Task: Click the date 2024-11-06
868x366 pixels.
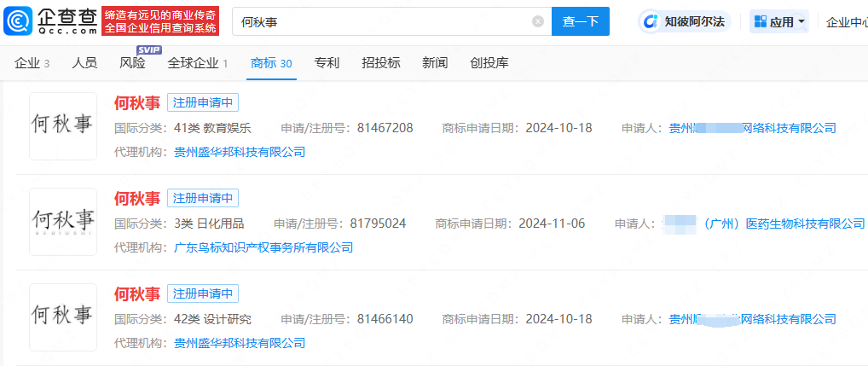Action: pos(552,224)
